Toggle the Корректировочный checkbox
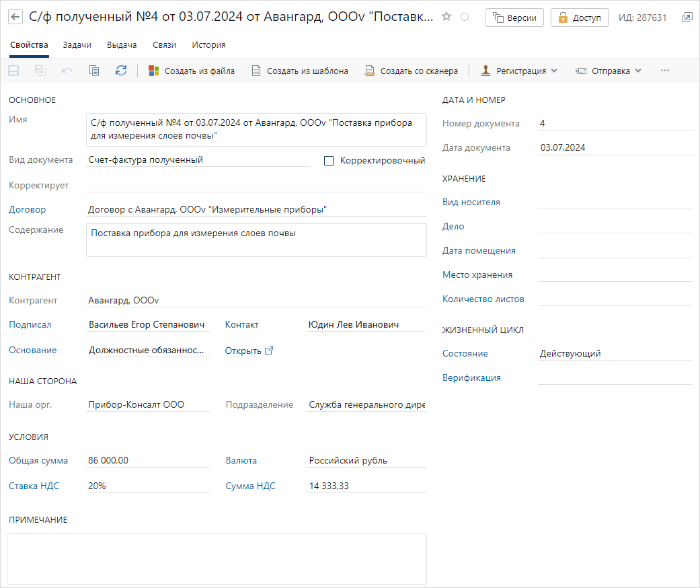Image resolution: width=700 pixels, height=588 pixels. click(x=329, y=160)
